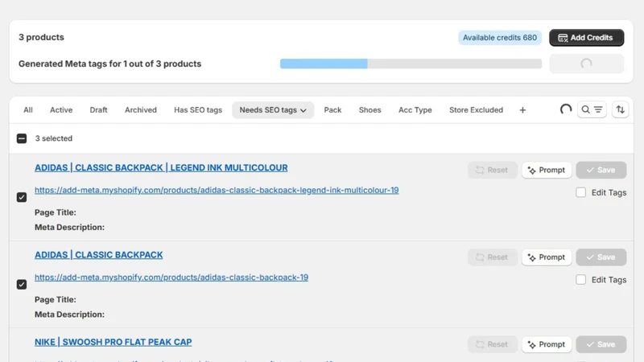Viewport: 644px width, 362px height.
Task: Open Prompt for Nike Swoosh Pro cap
Action: pyautogui.click(x=547, y=344)
